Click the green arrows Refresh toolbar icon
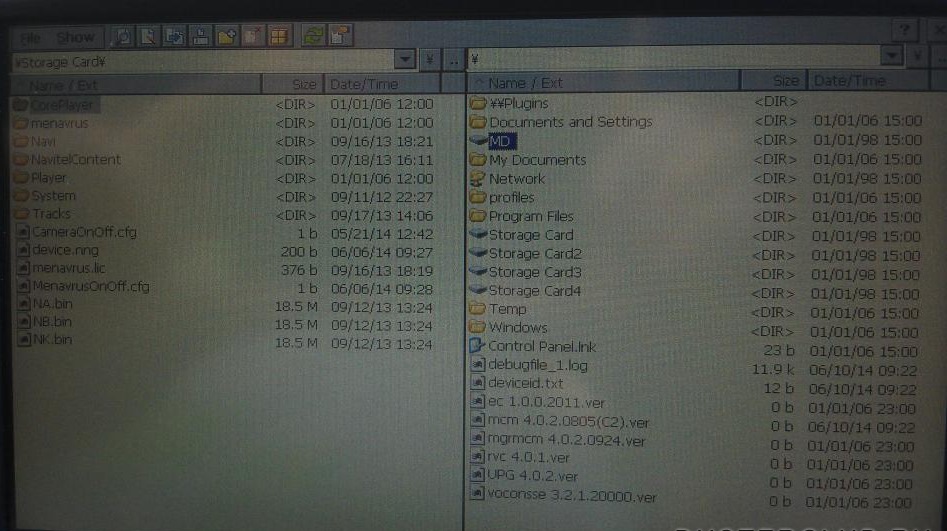The image size is (947, 531). pos(313,36)
